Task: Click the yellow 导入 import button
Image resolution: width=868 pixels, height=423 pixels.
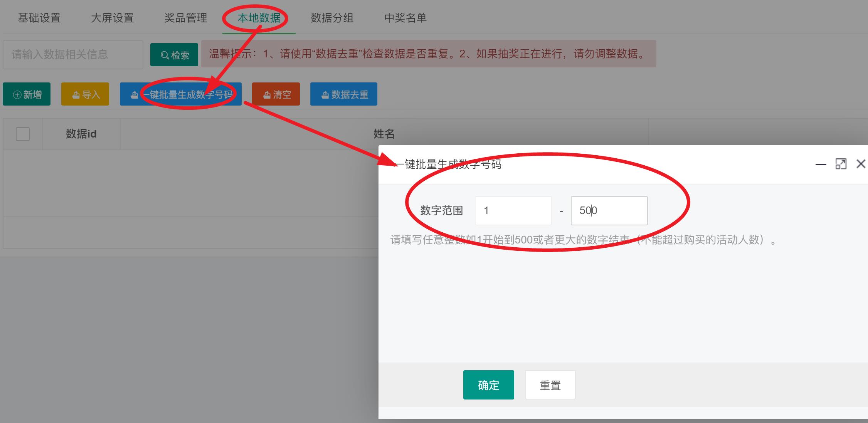Action: (85, 94)
